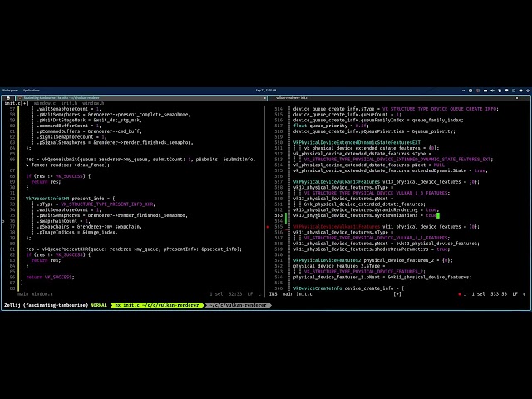The height and width of the screenshot is (399, 532).
Task: Click 'return VK_SUCCESS;' on line 86
Action: 50,277
